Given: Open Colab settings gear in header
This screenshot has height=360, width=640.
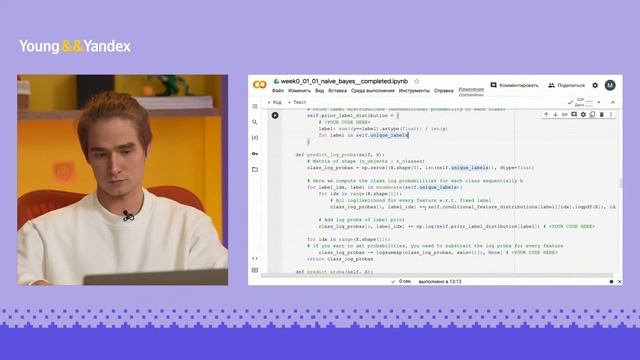Looking at the screenshot, I should 595,85.
